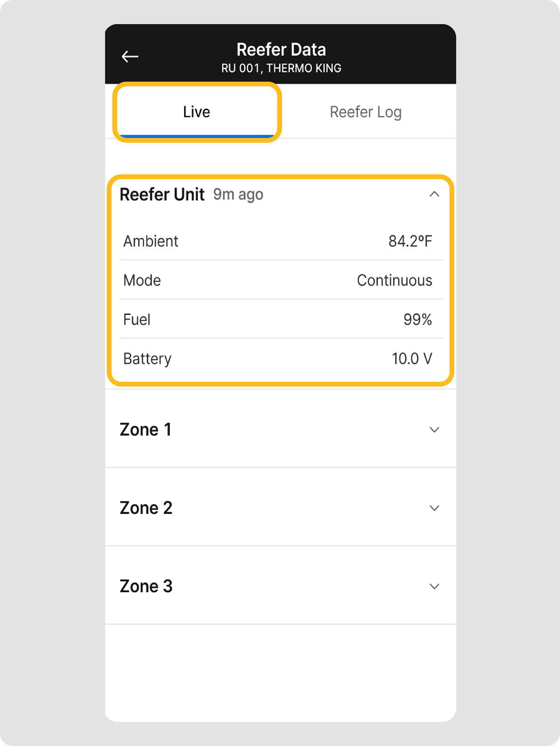The image size is (560, 746).
Task: Click the Zone 1 label
Action: click(x=145, y=429)
